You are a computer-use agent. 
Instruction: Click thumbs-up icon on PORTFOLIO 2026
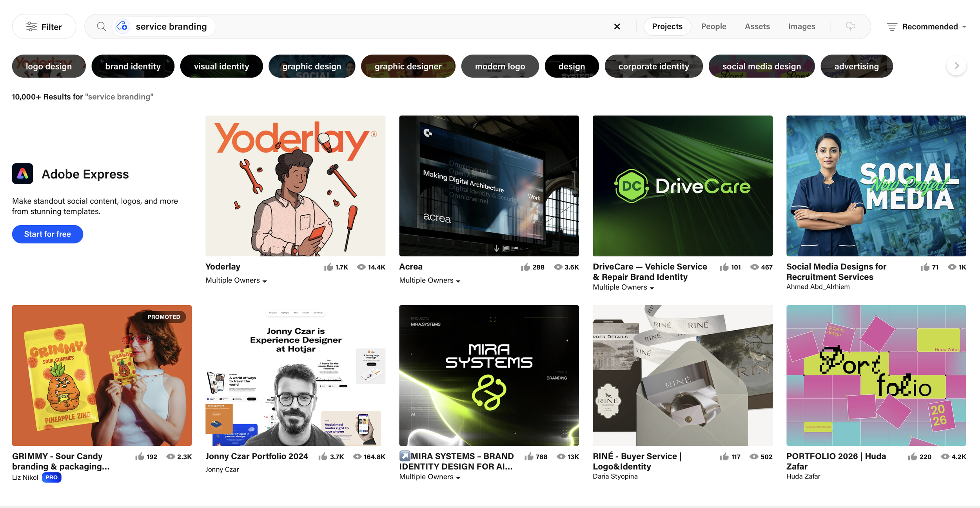(913, 457)
